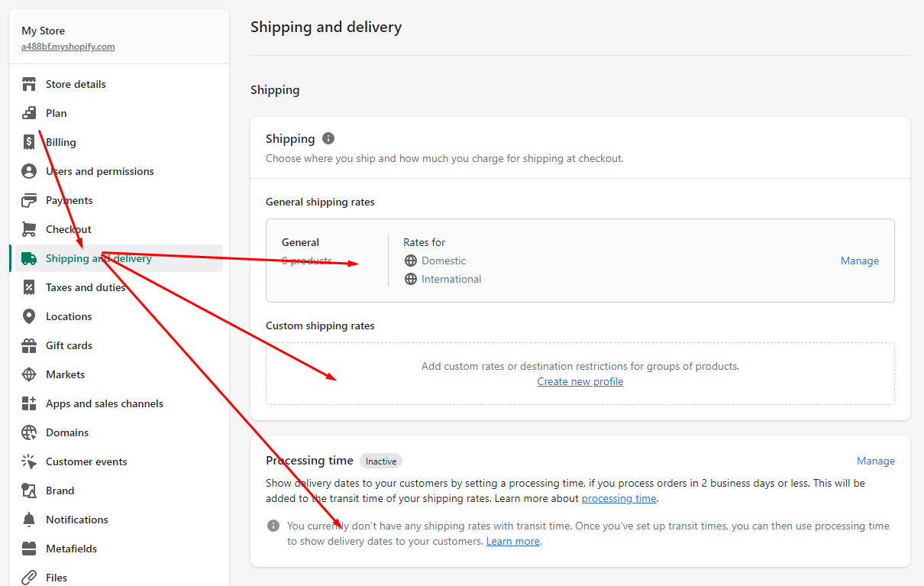Viewport: 924px width, 586px height.
Task: Open a488bf.myshopify.com store link
Action: pos(68,47)
